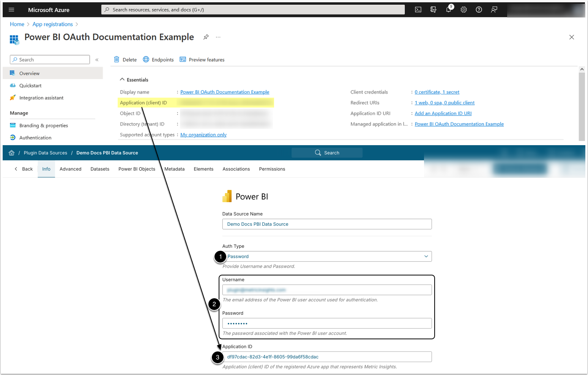Click the Back button

coord(24,169)
